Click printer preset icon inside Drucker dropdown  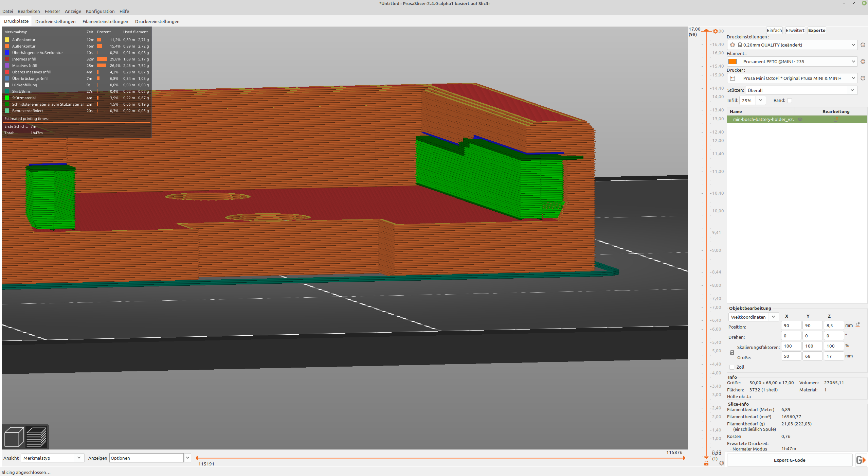pyautogui.click(x=733, y=78)
